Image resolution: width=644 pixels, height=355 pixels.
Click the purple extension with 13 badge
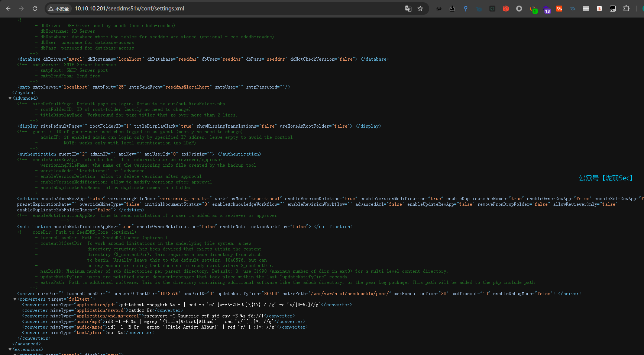[x=546, y=9]
